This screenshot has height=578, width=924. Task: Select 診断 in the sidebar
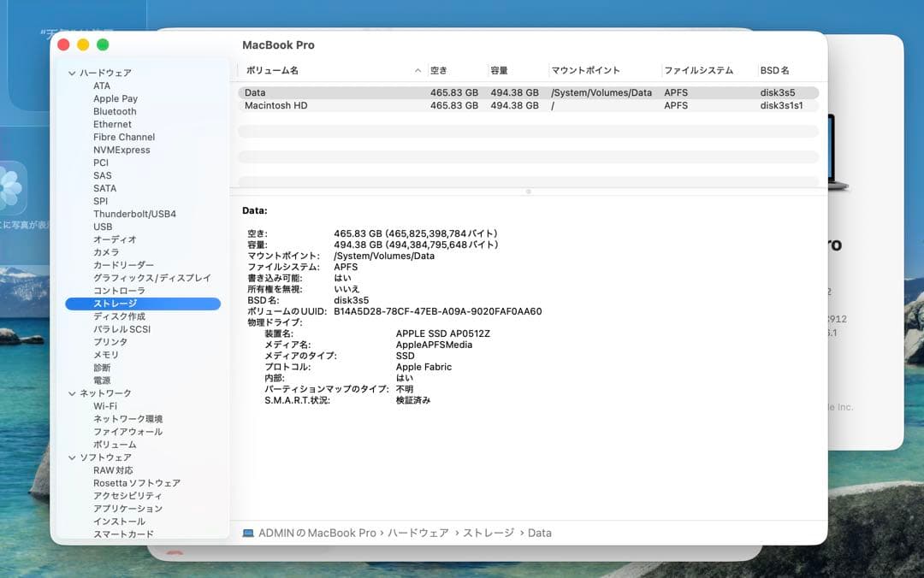102,369
